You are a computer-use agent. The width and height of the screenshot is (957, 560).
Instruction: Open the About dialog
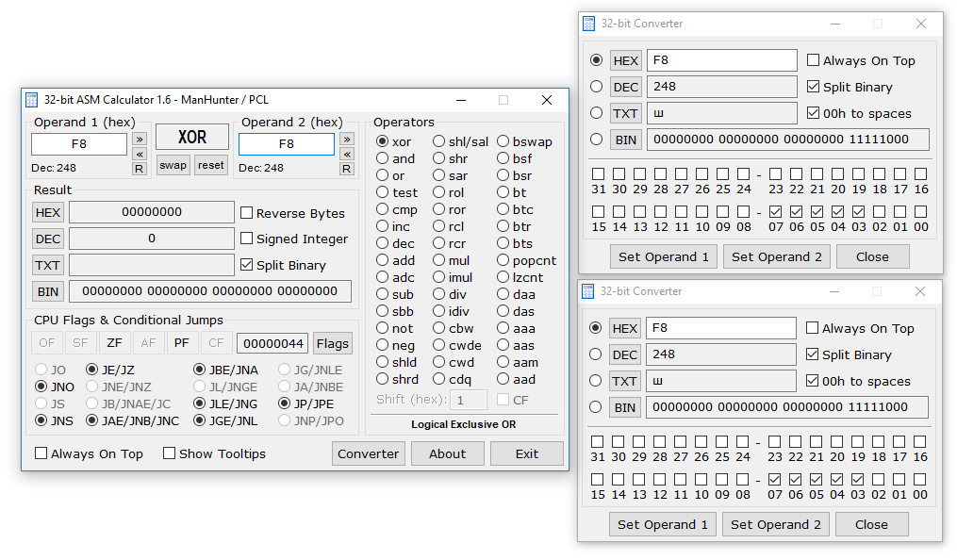click(x=448, y=453)
